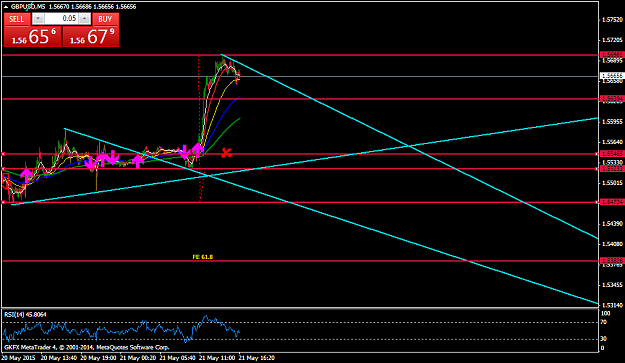The width and height of the screenshot is (625, 363).
Task: Click the 21 May 16:20 time label
Action: point(256,358)
